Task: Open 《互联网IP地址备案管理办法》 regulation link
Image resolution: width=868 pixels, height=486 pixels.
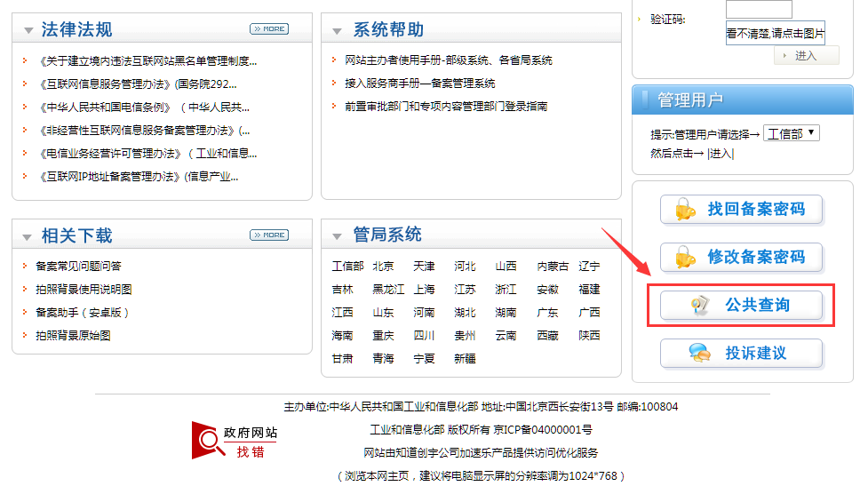Action: (139, 177)
